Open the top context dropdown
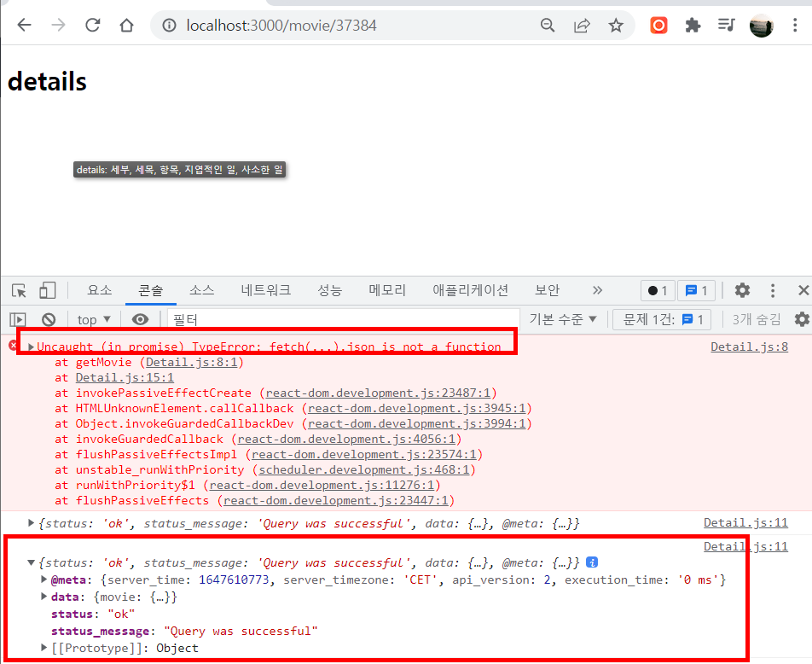Viewport: 812px width, 664px height. (93, 319)
